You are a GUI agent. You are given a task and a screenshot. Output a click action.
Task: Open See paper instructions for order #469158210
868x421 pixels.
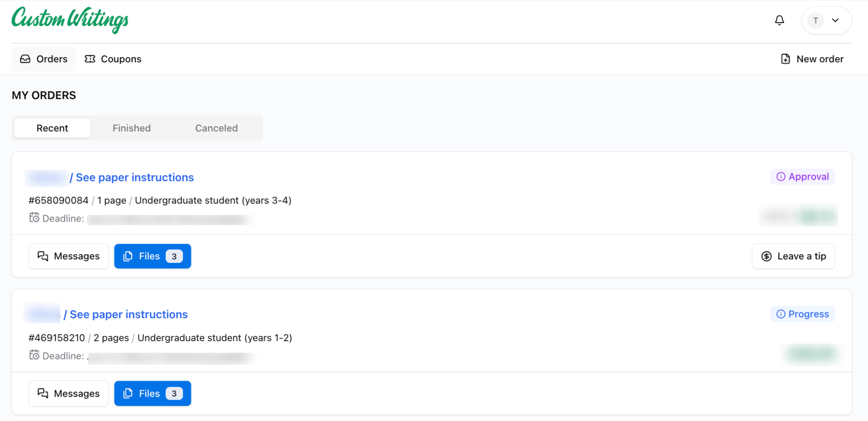tap(128, 314)
